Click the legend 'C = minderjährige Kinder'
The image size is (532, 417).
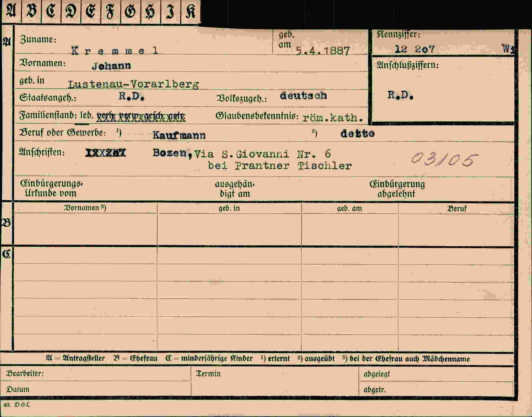point(209,358)
